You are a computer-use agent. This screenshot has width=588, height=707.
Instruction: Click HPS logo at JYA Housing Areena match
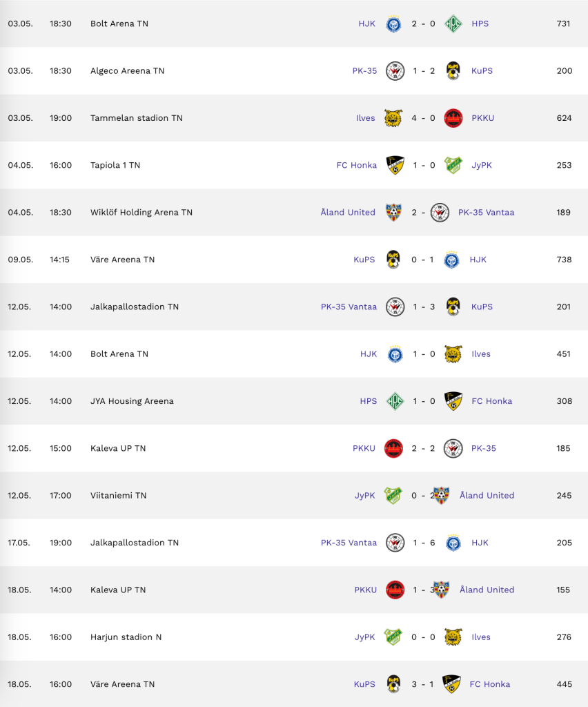click(x=394, y=401)
